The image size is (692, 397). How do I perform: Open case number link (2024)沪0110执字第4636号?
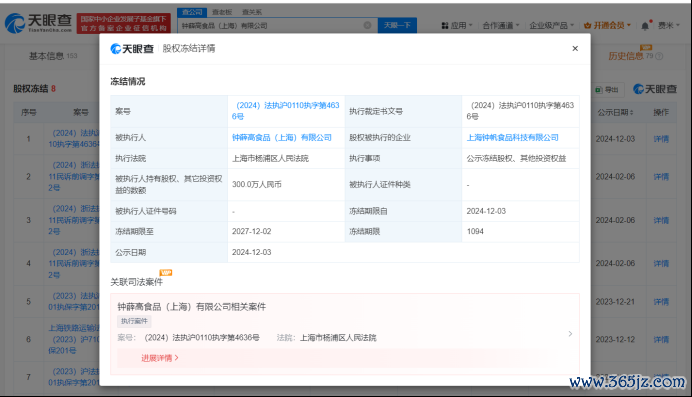coord(286,111)
